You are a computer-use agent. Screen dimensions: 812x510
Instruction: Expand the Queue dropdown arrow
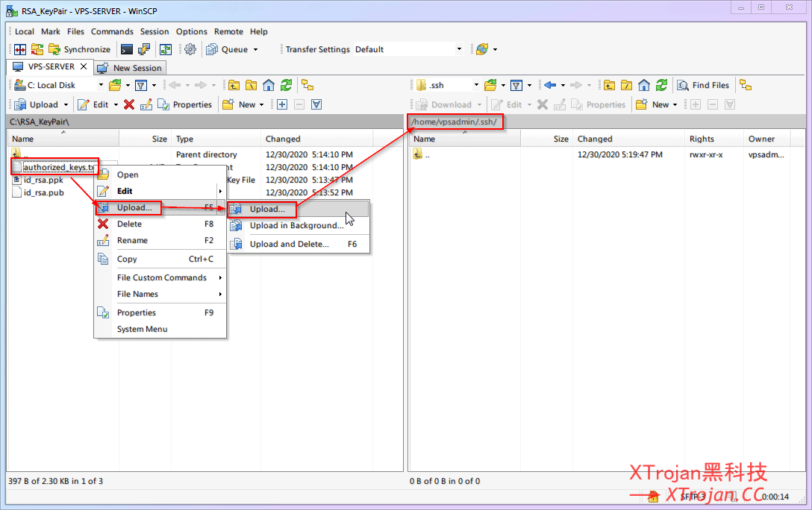coord(255,50)
